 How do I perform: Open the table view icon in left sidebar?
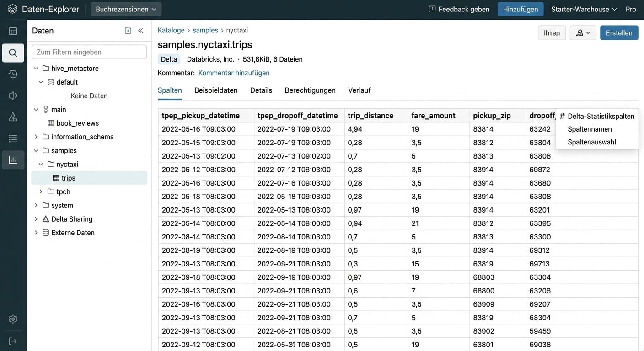(13, 31)
